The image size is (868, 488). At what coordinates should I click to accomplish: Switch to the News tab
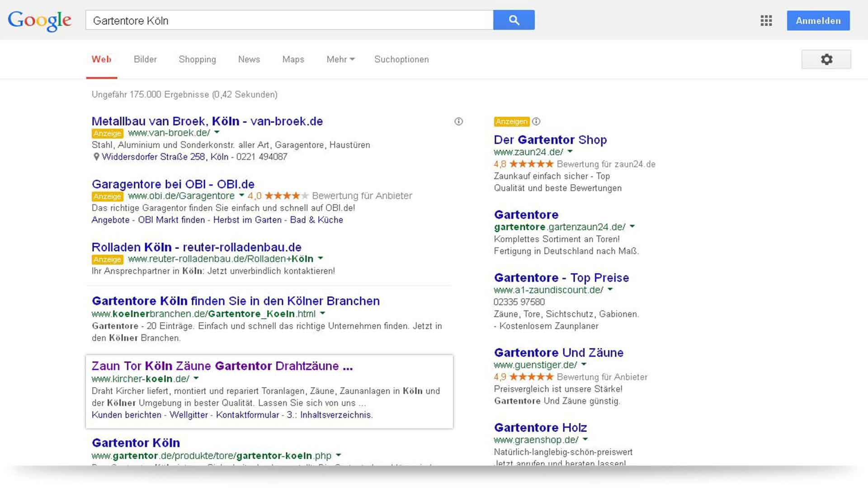tap(249, 59)
